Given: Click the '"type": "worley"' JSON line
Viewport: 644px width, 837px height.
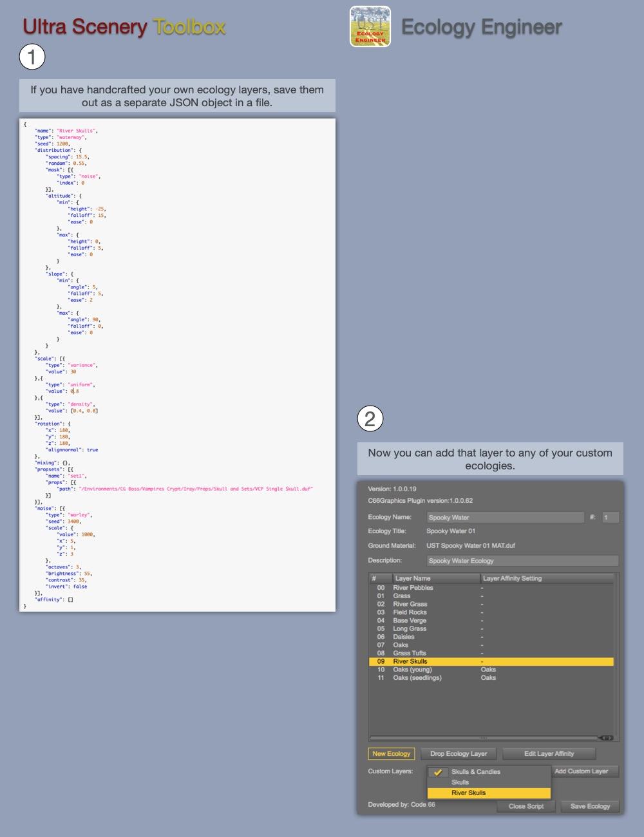Looking at the screenshot, I should (x=70, y=515).
